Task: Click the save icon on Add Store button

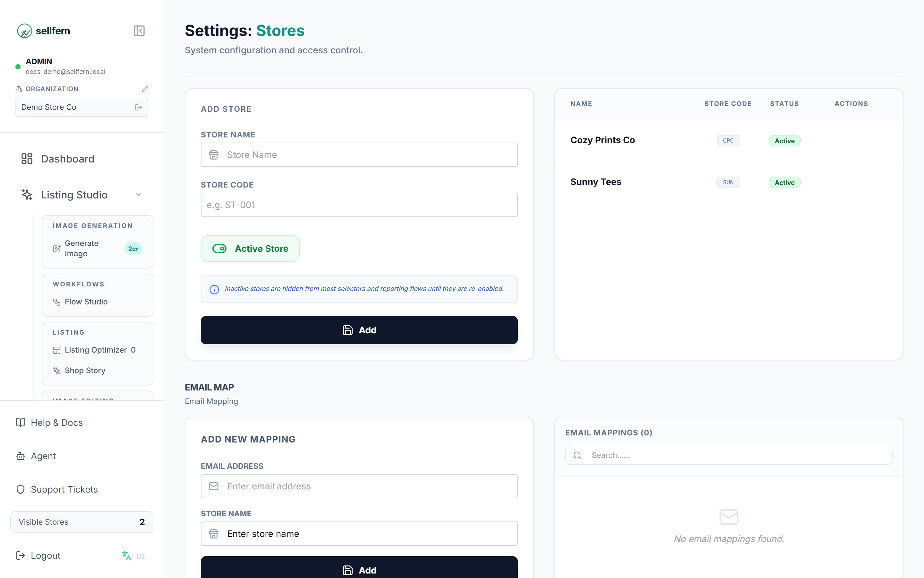Action: 347,330
